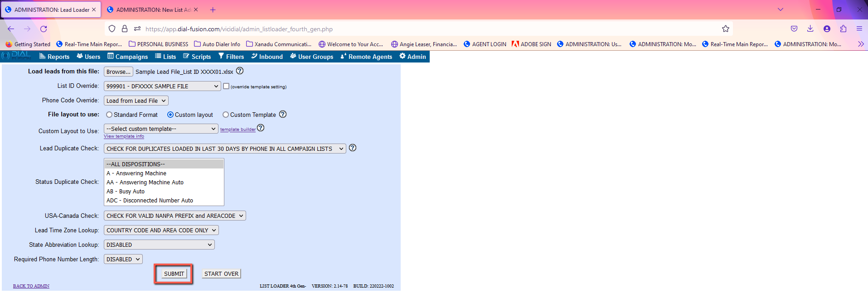Open the template builder link

point(238,130)
